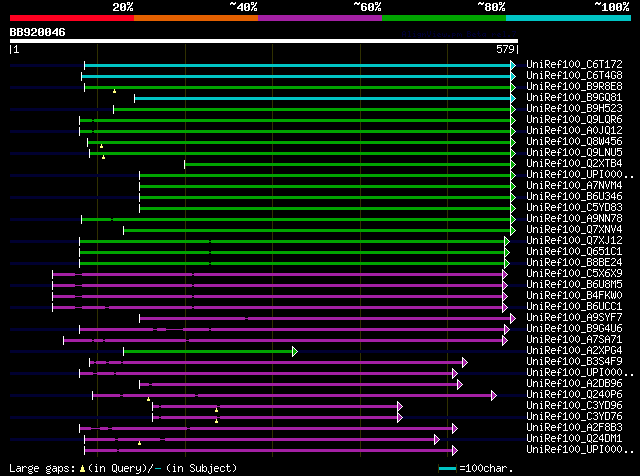
Task: Select the UniRef100_A7SA71 label
Action: pos(574,340)
